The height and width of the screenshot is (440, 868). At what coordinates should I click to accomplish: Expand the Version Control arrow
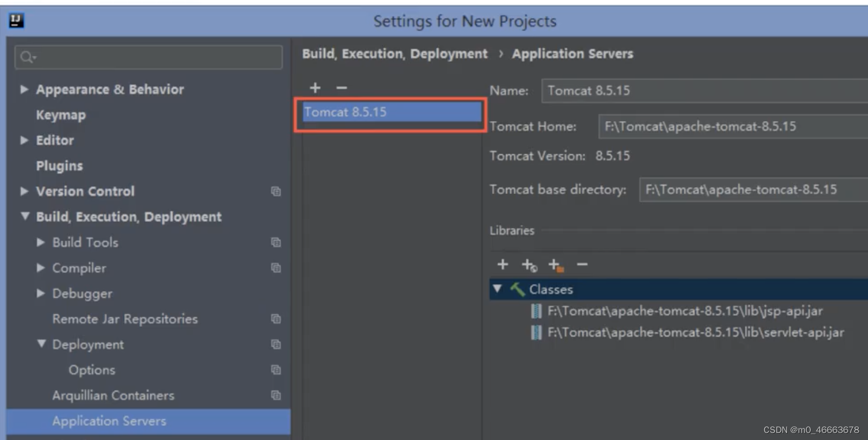(24, 191)
